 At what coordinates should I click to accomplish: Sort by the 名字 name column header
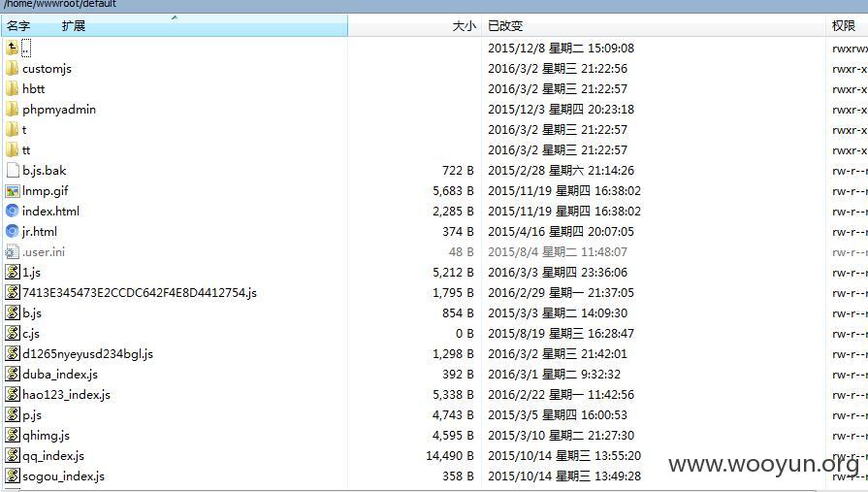click(x=18, y=26)
